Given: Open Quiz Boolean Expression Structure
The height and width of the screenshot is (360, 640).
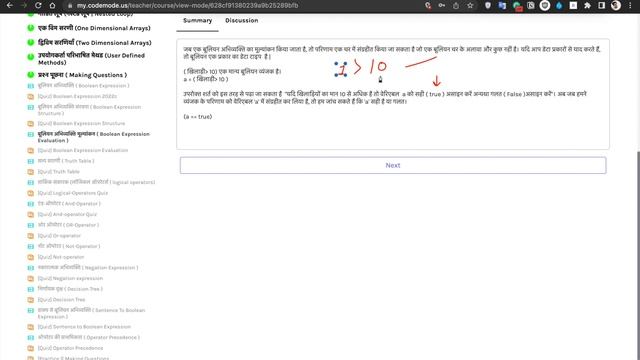Looking at the screenshot, I should click(81, 123).
